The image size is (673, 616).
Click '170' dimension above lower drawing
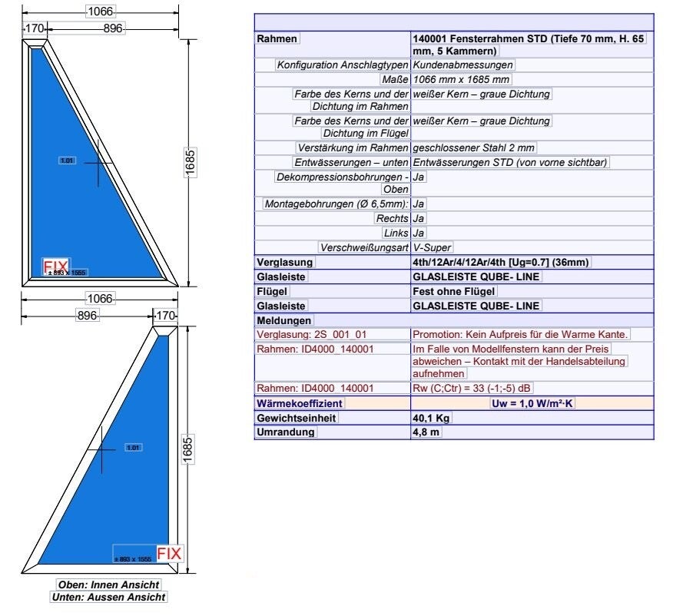point(166,316)
